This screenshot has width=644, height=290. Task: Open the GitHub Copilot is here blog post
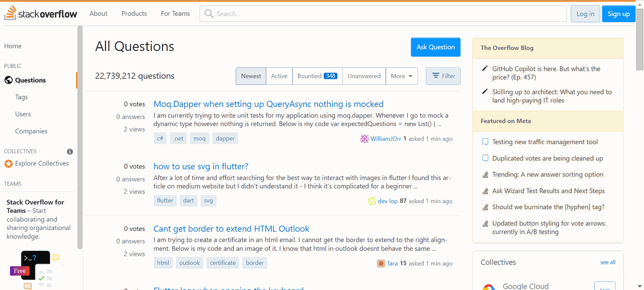pyautogui.click(x=546, y=73)
